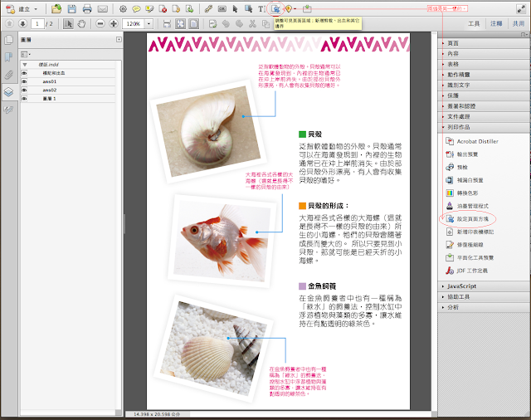Click the Link tool chain icon
Screen dimensions: 531x420
(x=208, y=9)
